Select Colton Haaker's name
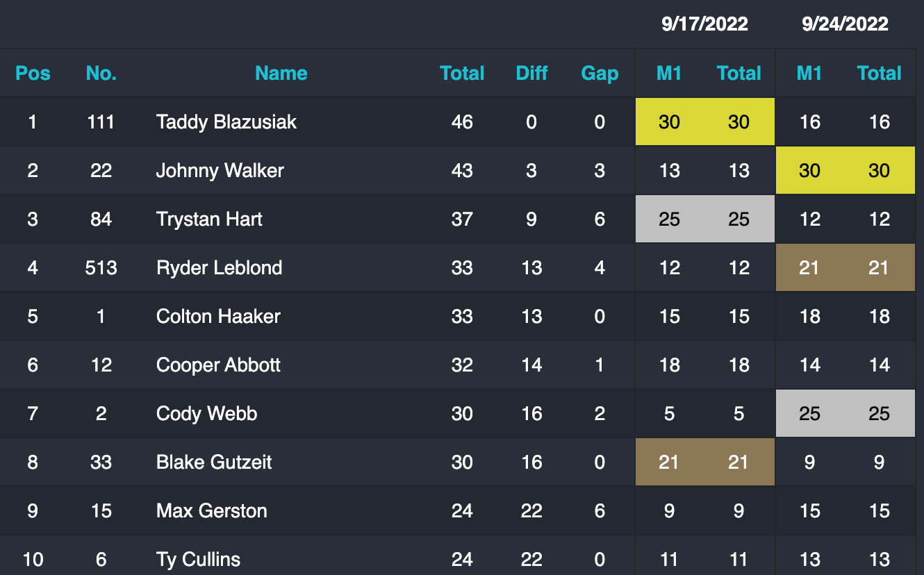The height and width of the screenshot is (575, 924). 218,317
